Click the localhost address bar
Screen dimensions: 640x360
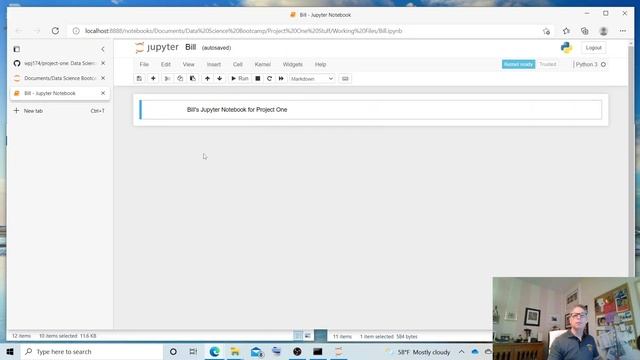pos(302,31)
